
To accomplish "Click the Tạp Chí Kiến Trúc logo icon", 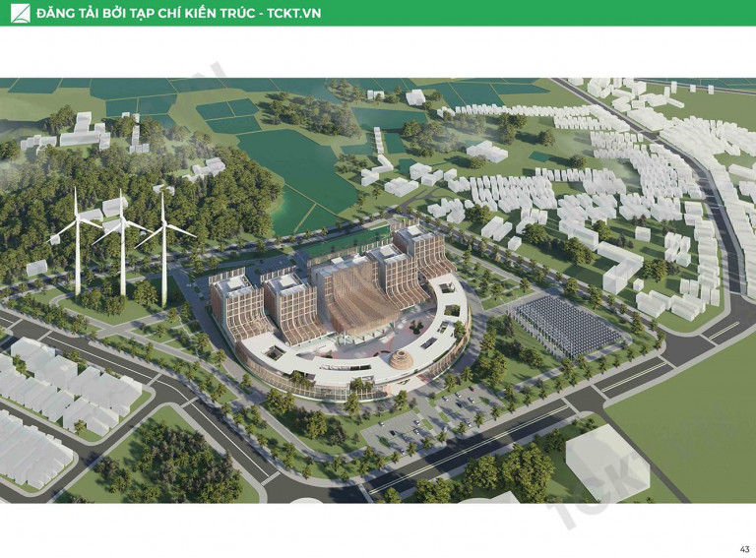I will [x=17, y=13].
